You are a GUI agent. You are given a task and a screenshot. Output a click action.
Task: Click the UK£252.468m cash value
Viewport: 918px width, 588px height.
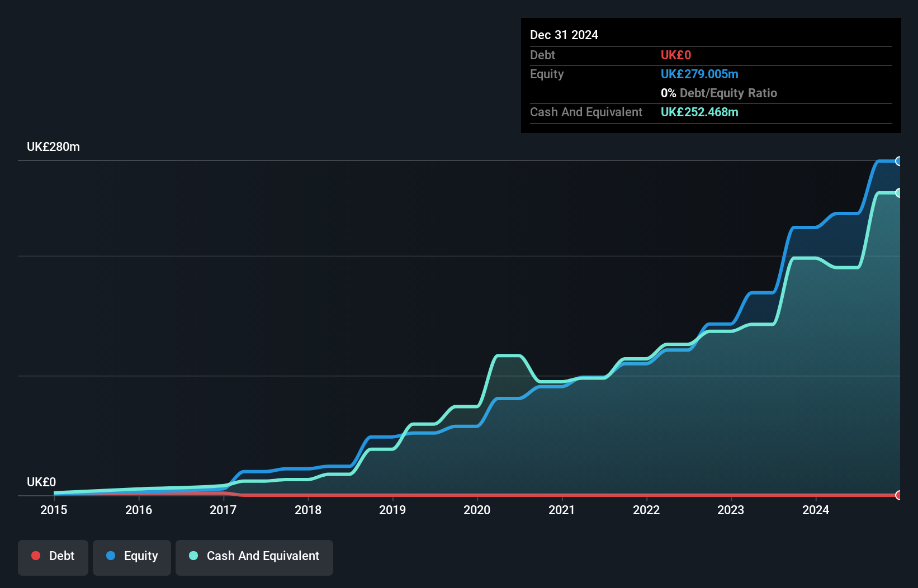[699, 112]
